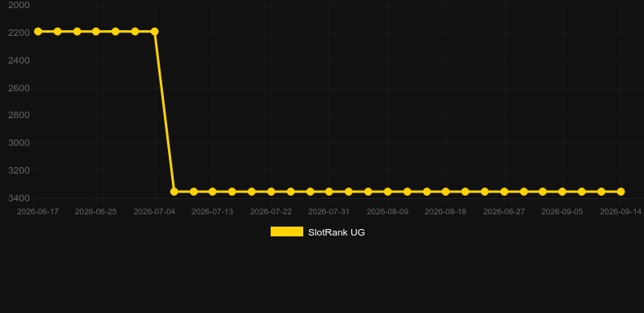This screenshot has height=313, width=644.
Task: Select the data point above 2026-07-13
Action: [x=212, y=192]
